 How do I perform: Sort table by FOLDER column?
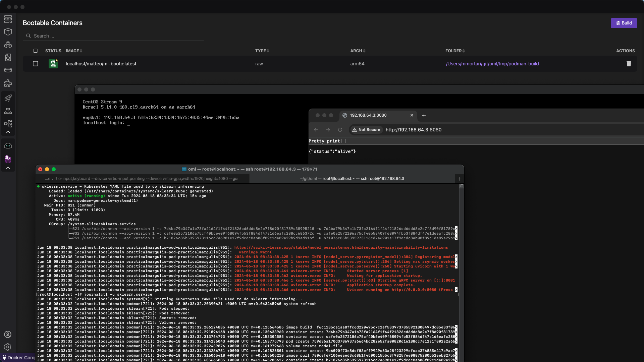coord(455,51)
